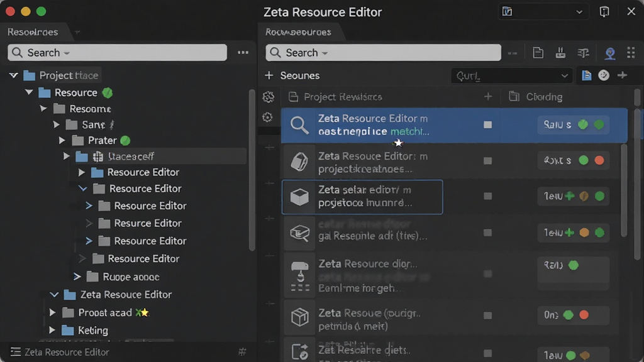Image resolution: width=644 pixels, height=362 pixels.
Task: Click the icon beside 'gal Reseonte adi (tirs)'
Action: [299, 233]
